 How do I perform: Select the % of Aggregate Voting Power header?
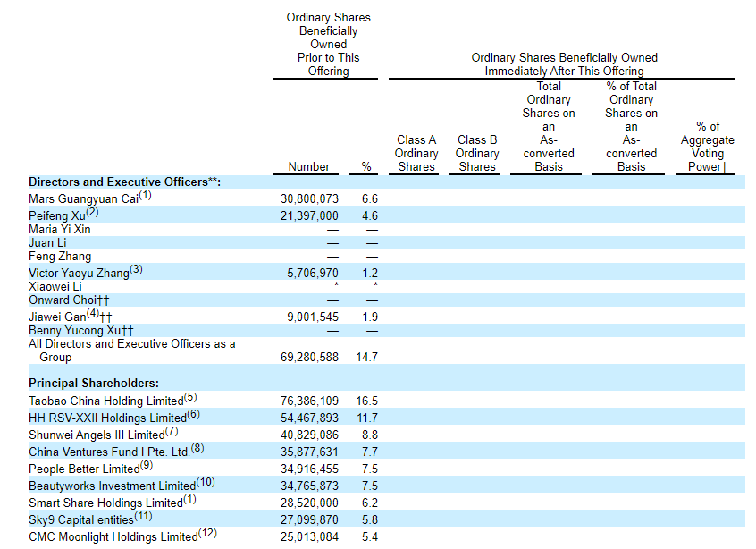point(708,147)
